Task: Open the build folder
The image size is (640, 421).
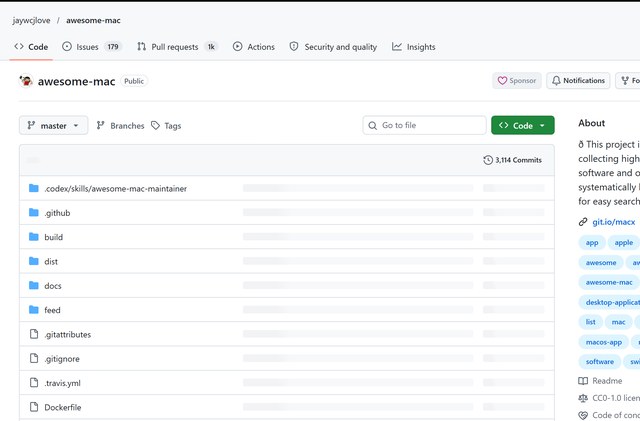Action: tap(53, 237)
